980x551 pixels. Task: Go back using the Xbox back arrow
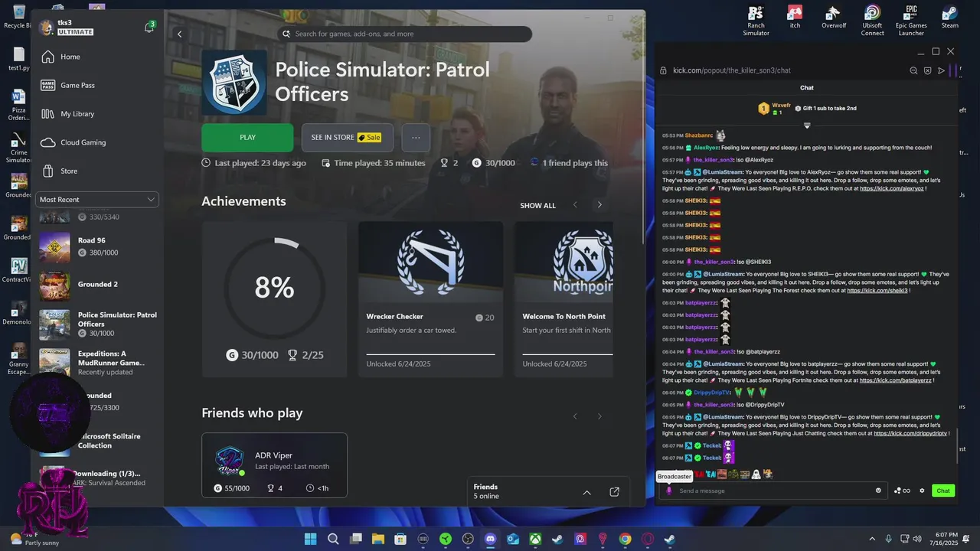(179, 34)
